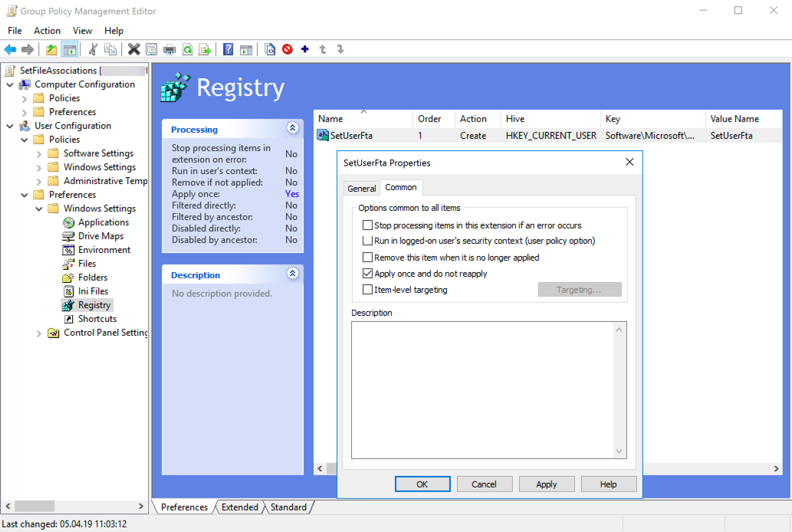
Task: Collapse the Processing panel
Action: 292,128
